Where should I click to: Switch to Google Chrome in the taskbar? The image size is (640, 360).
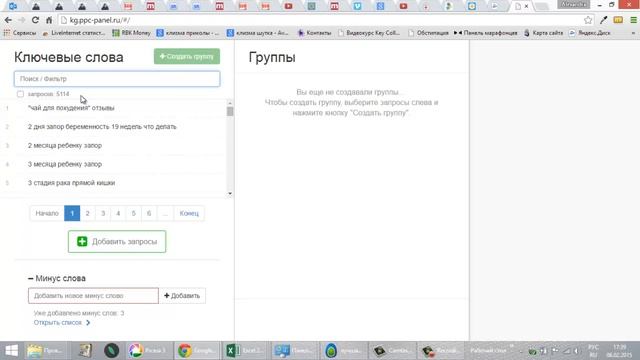click(197, 351)
